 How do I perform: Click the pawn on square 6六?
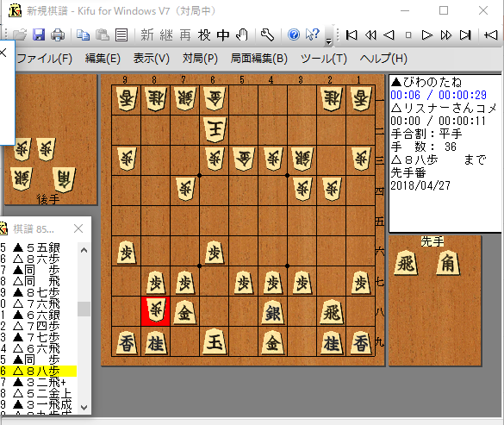tap(215, 252)
